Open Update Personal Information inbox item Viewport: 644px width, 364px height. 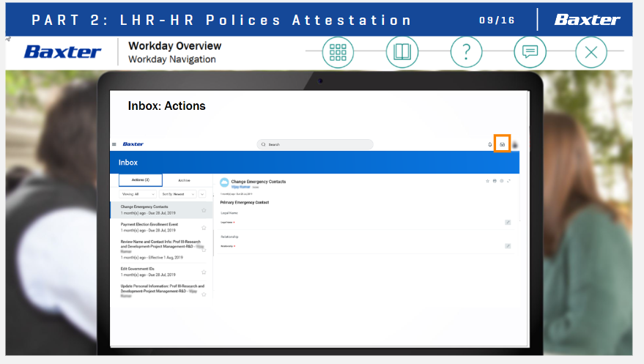161,291
